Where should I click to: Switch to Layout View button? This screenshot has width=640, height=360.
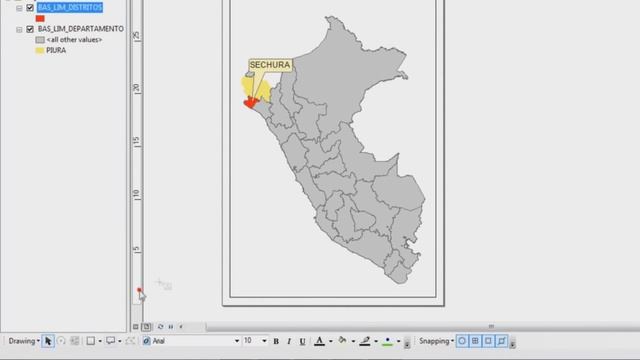point(146,327)
